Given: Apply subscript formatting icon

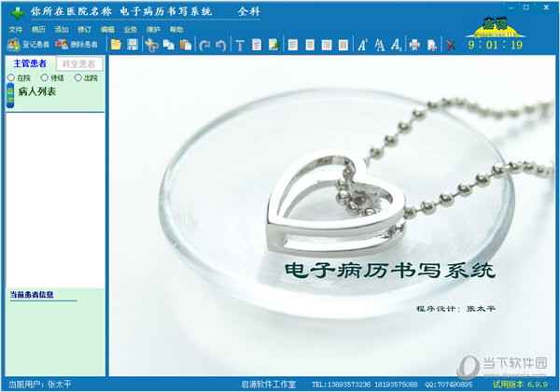Looking at the screenshot, I should (x=396, y=45).
